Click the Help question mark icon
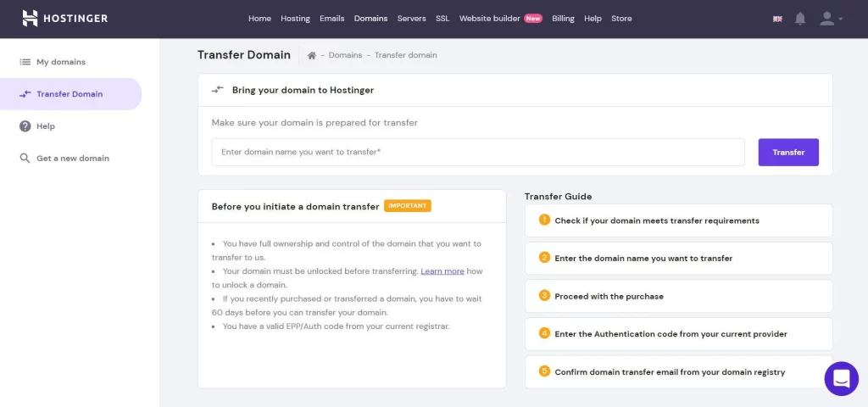Screen dimensions: 868x407 pyautogui.click(x=25, y=126)
